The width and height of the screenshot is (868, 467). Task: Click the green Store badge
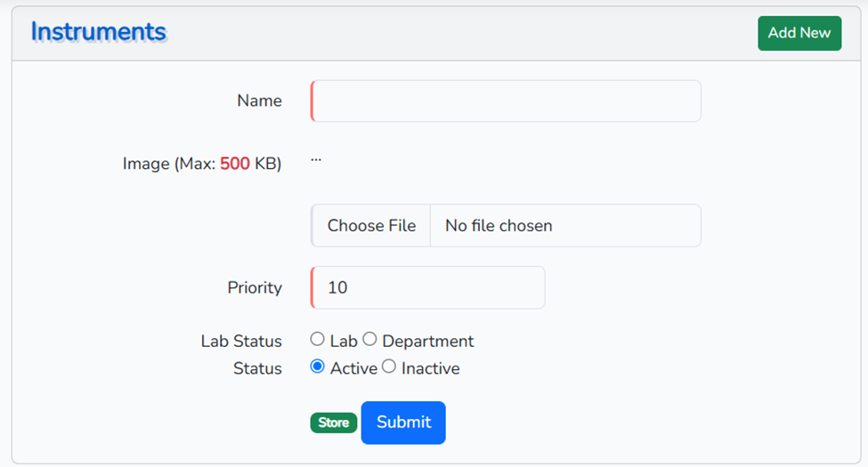[x=334, y=423]
